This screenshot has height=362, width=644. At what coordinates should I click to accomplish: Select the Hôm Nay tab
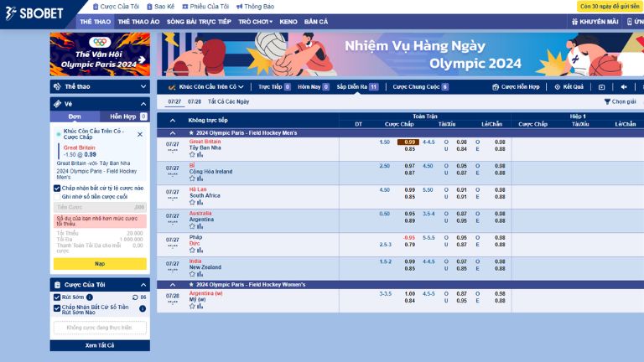314,87
